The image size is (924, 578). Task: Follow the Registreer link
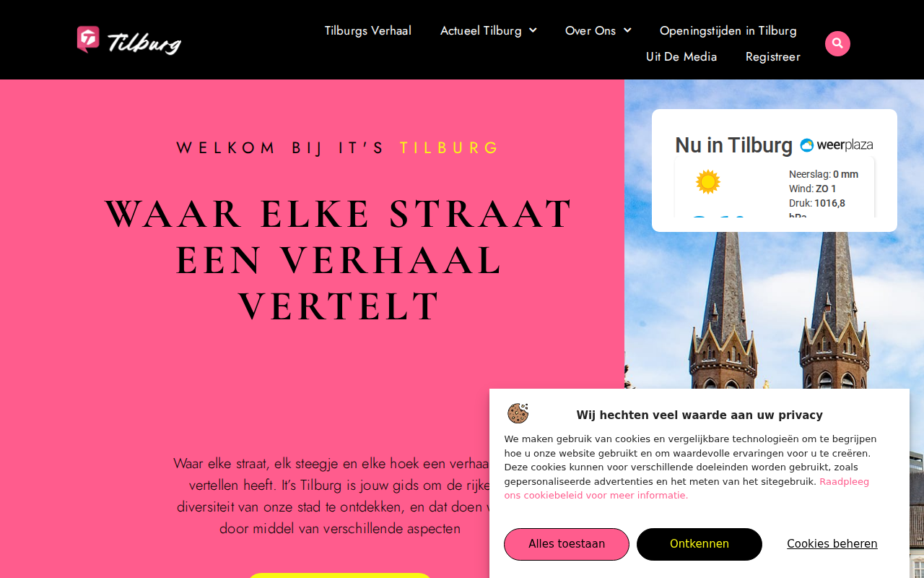point(773,56)
